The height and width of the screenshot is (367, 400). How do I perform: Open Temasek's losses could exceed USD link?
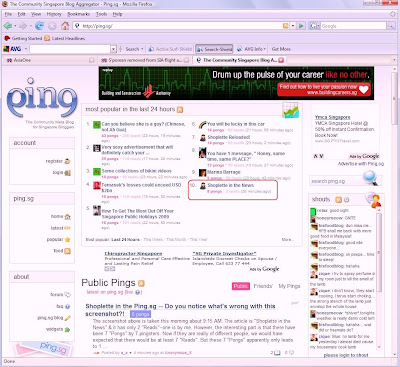(141, 187)
